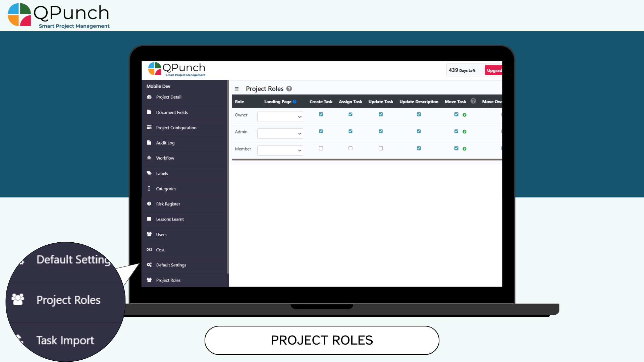Screen dimensions: 644x362
Task: Click the Move Task help question icon
Action: pos(473,101)
